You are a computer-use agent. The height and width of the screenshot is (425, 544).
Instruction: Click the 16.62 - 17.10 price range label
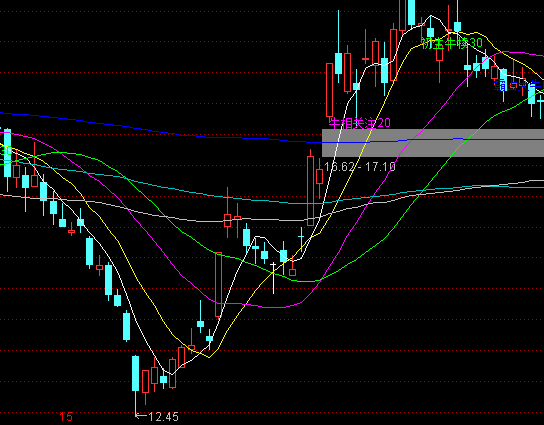(359, 167)
